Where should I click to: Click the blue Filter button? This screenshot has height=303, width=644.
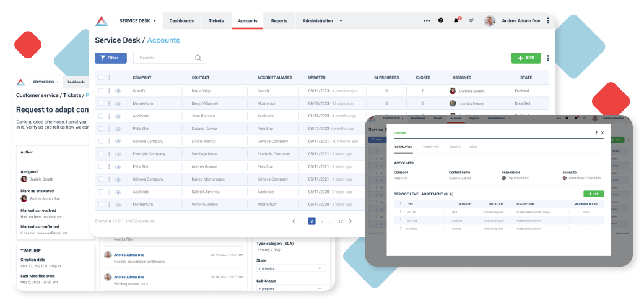111,58
